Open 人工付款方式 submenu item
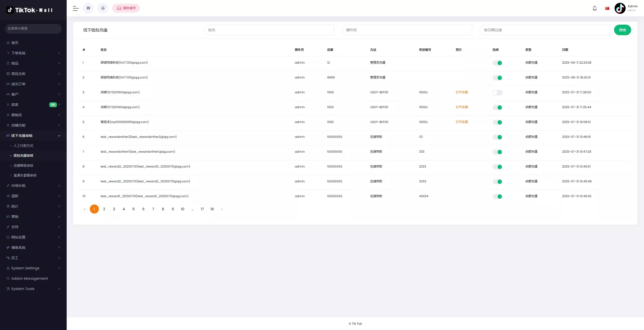 (23, 146)
